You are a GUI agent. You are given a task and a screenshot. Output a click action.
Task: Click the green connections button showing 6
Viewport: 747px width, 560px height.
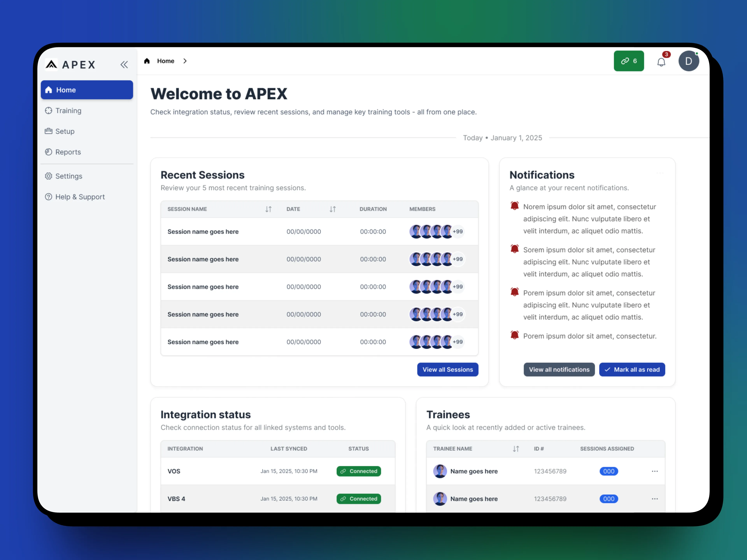pos(629,61)
